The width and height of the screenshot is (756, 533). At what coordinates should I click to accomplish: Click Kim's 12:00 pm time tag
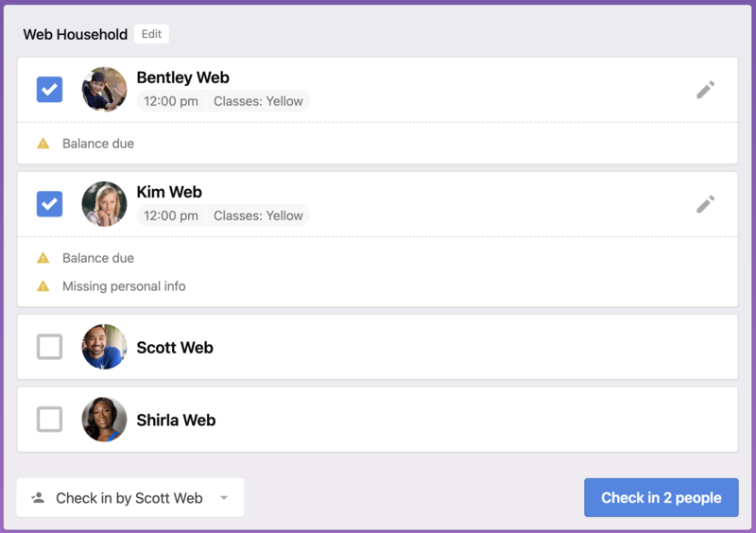tap(171, 215)
